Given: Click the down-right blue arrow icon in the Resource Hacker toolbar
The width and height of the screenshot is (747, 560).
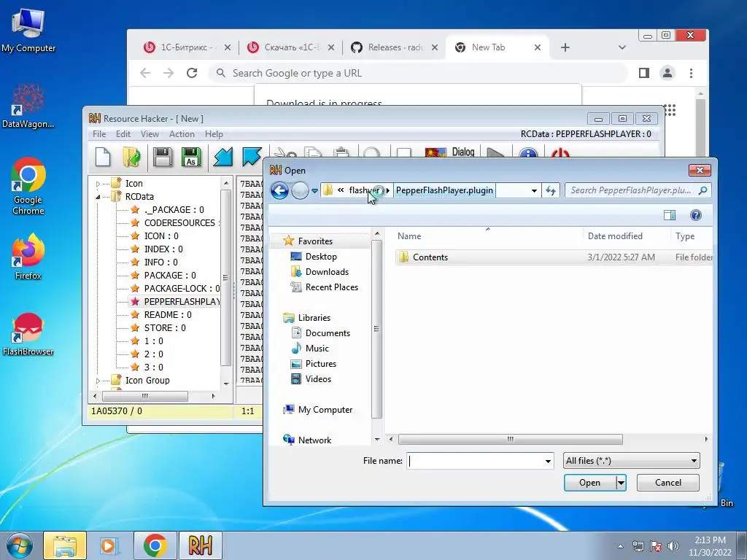Looking at the screenshot, I should click(x=252, y=156).
